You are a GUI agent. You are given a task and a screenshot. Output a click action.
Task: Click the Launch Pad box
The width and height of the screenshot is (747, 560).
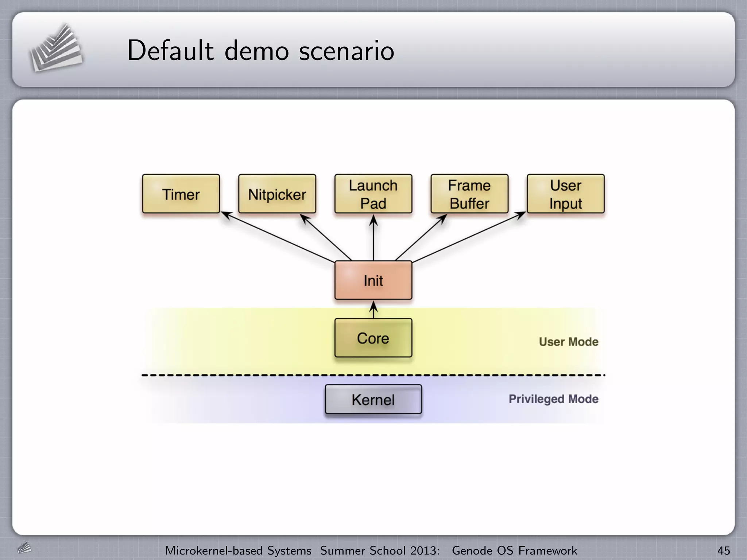coord(373,194)
